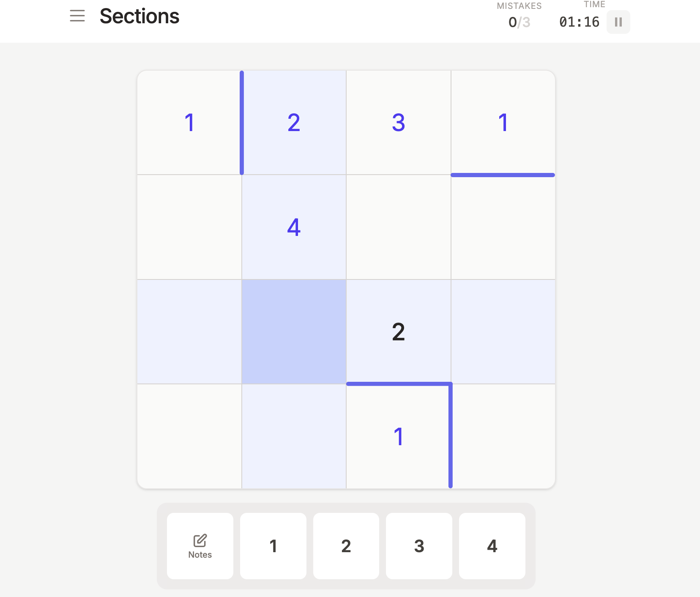Select the cell containing the black 2
The width and height of the screenshot is (700, 597).
(x=398, y=331)
